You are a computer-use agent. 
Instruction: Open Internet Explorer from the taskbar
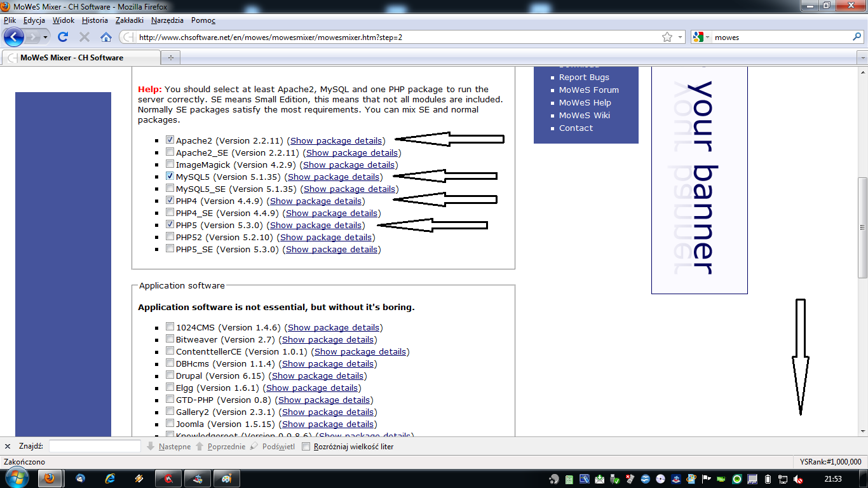coord(110,478)
